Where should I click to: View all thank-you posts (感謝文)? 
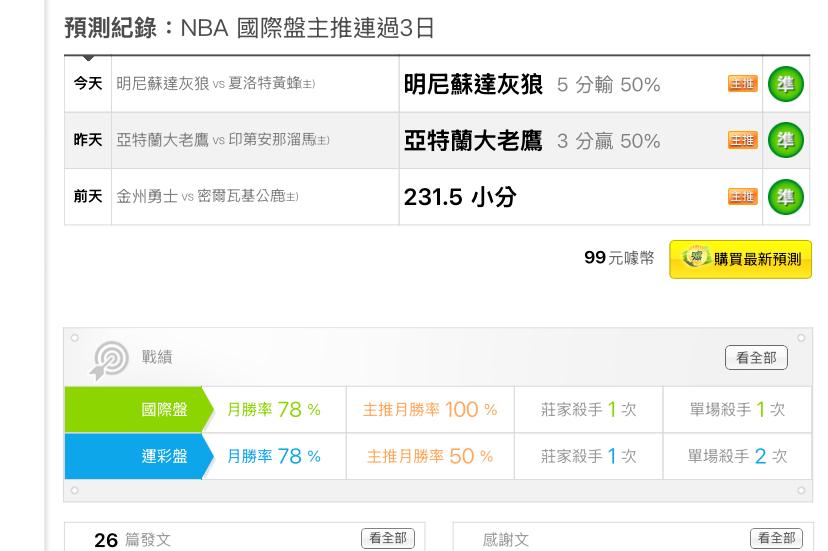coord(775,539)
